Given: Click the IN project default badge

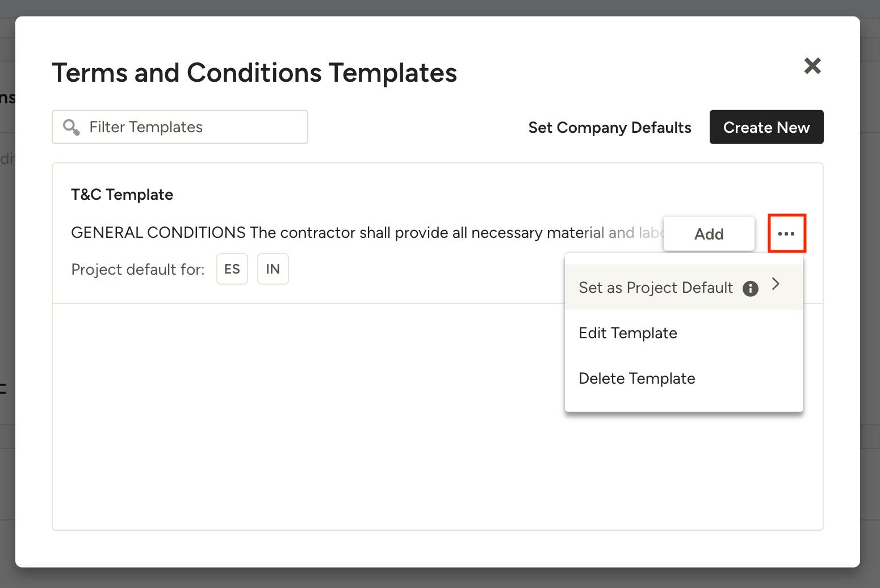Looking at the screenshot, I should pos(273,269).
